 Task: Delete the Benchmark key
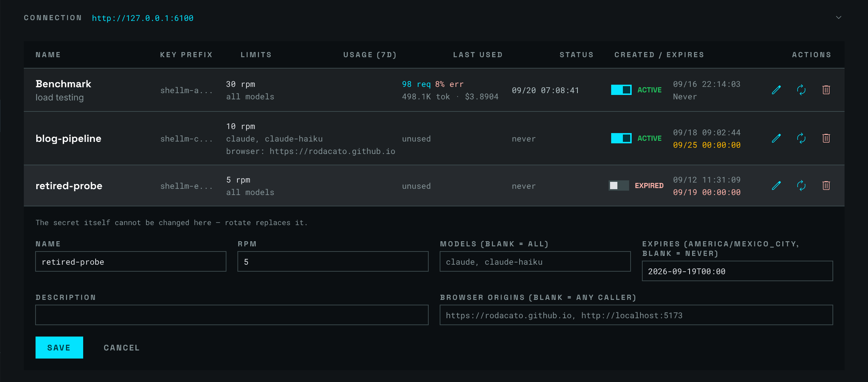[826, 90]
